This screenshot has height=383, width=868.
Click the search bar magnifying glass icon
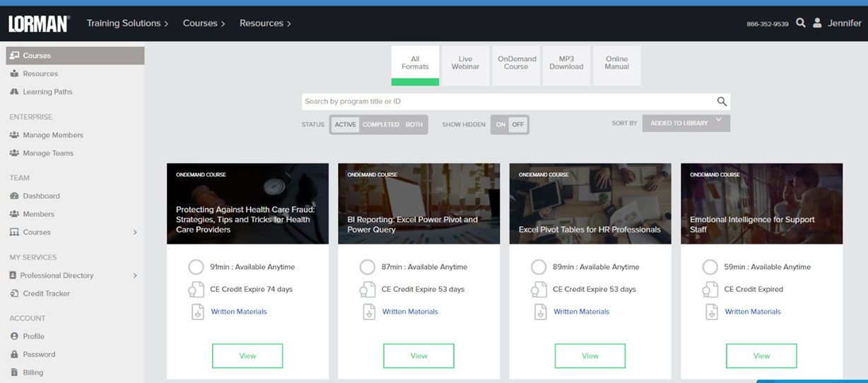(x=721, y=102)
